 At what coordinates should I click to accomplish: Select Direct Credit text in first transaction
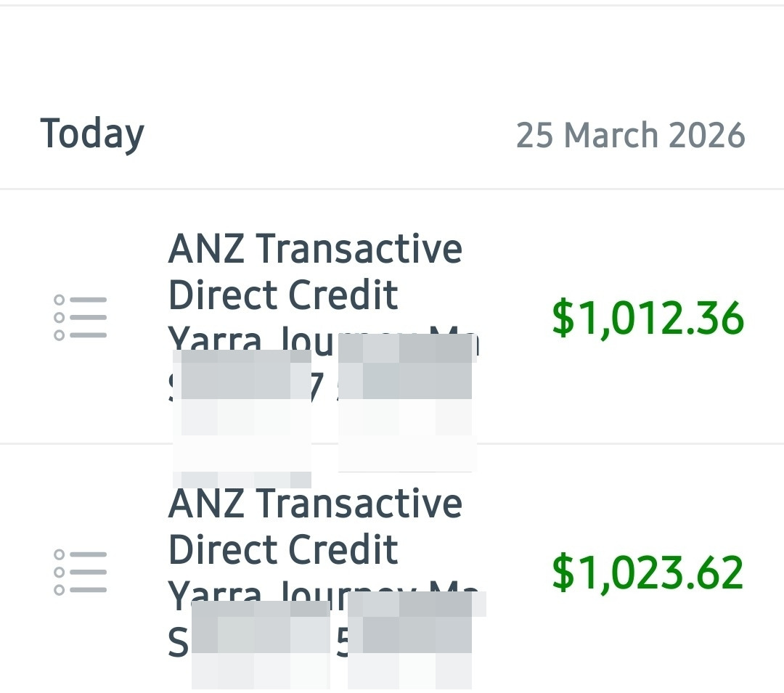pos(283,295)
